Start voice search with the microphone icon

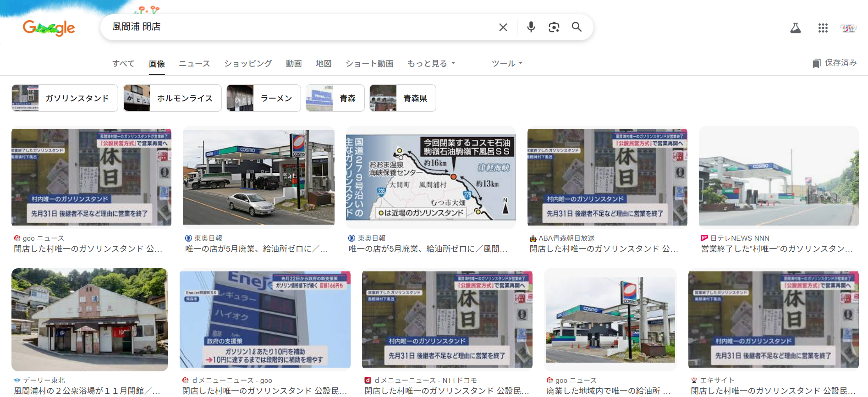tap(531, 27)
